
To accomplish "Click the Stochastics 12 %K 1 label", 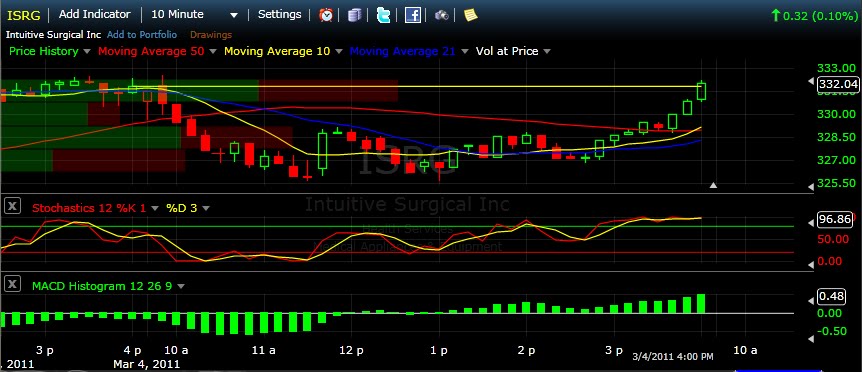I will point(89,208).
